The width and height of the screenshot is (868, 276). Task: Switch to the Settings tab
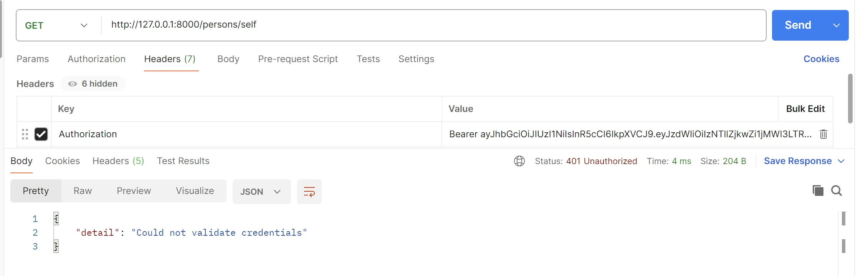(416, 59)
